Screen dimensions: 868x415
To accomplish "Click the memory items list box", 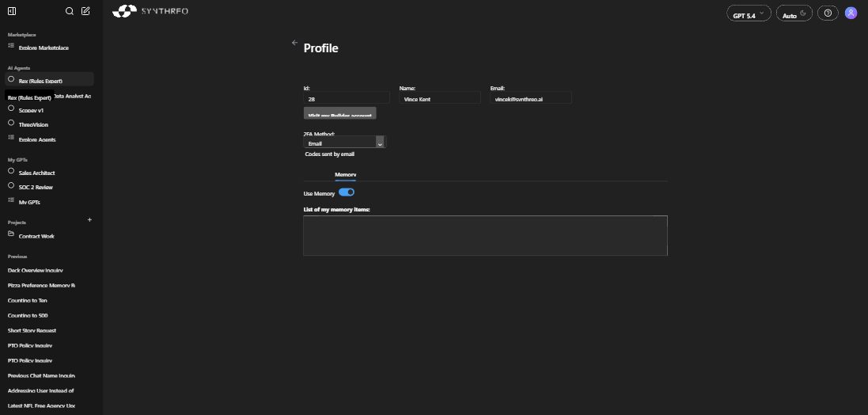I will coord(486,235).
